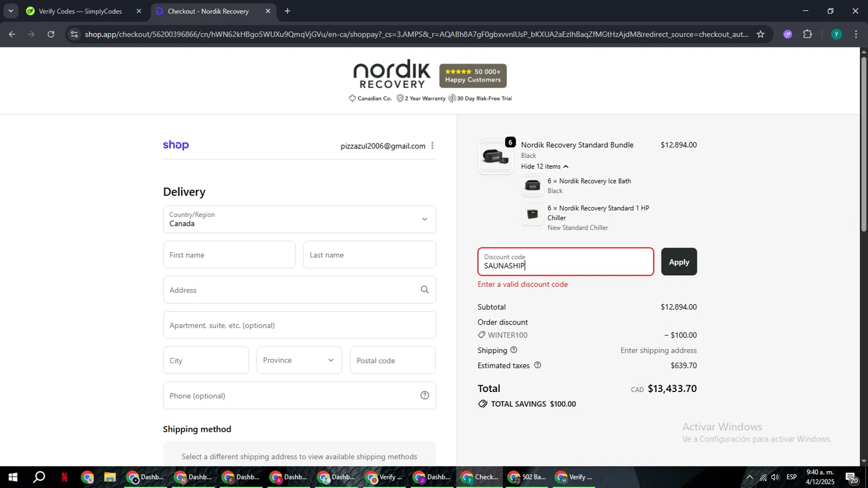Click the Discount code input field
Viewport: 868px width, 488px height.
click(x=565, y=262)
